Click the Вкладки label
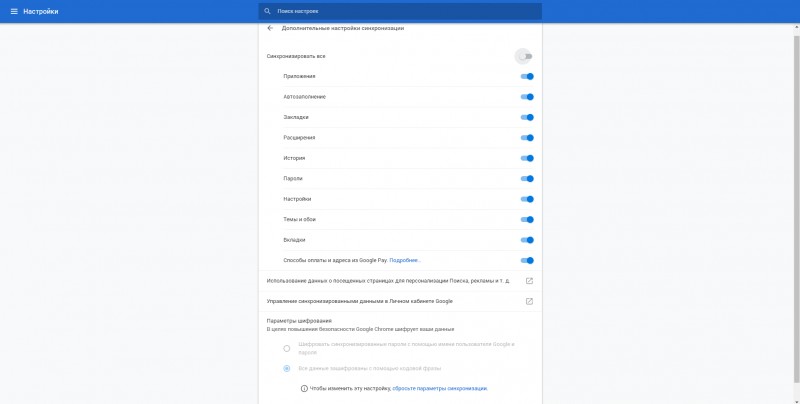 [x=294, y=240]
